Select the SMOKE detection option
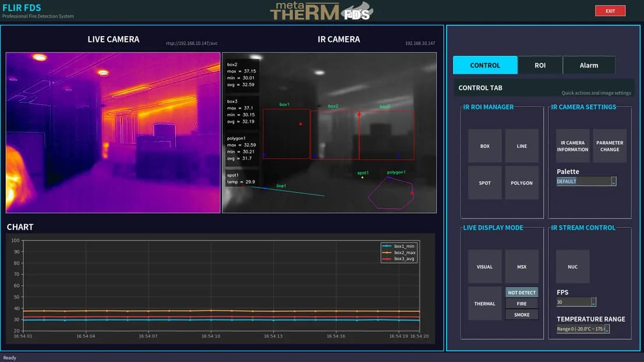Screen dimensions: 644x362 tap(522, 314)
